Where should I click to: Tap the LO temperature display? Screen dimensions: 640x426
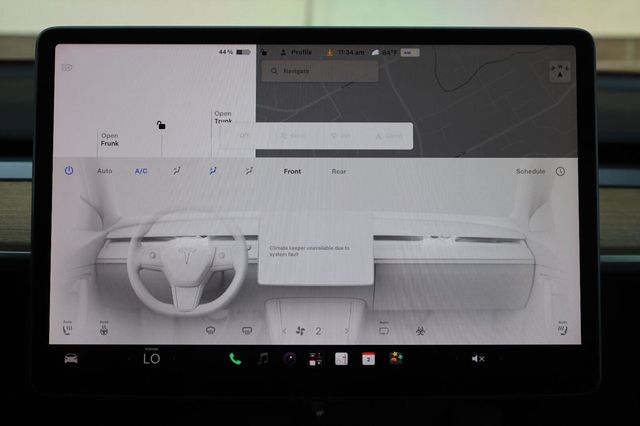pos(151,359)
